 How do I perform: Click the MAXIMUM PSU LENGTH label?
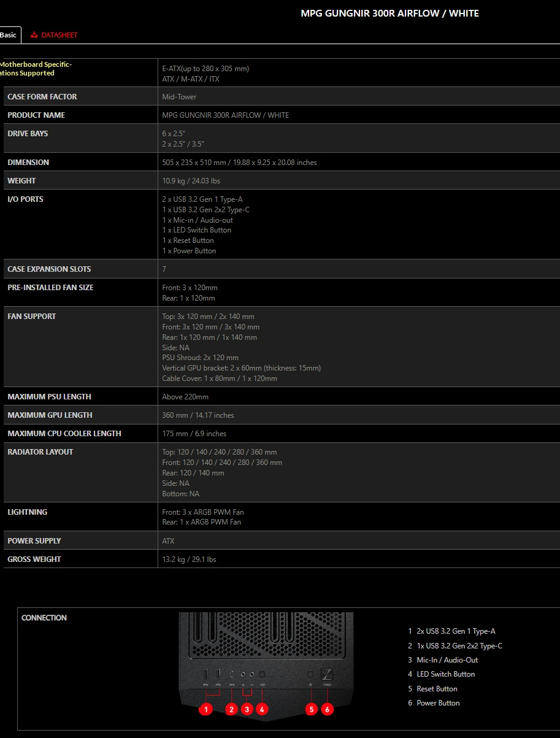pyautogui.click(x=49, y=397)
